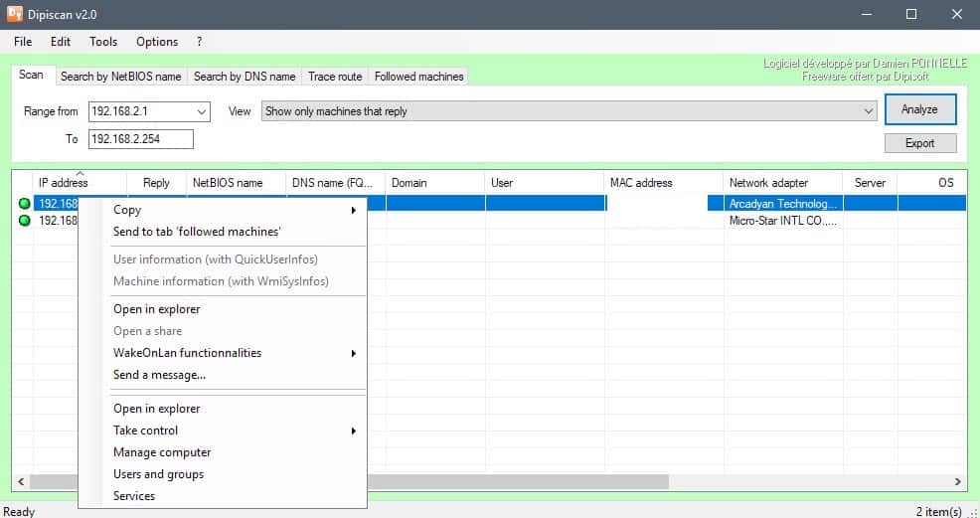Switch to the Trace route tab
Image resolution: width=980 pixels, height=518 pixels.
coord(335,77)
